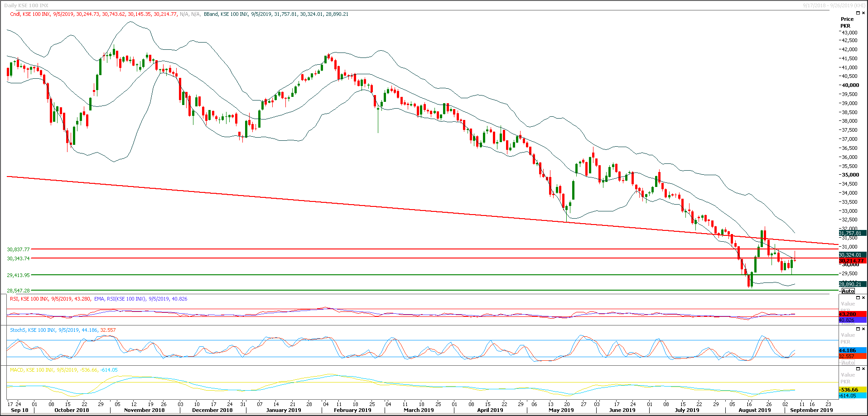Screen dimensions: 868x416
Task: Toggle Auto scaling on the price axis
Action: [848, 291]
